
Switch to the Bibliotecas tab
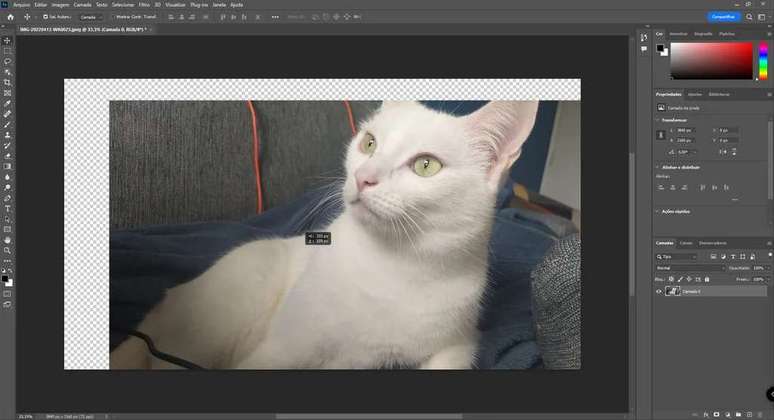(x=719, y=94)
